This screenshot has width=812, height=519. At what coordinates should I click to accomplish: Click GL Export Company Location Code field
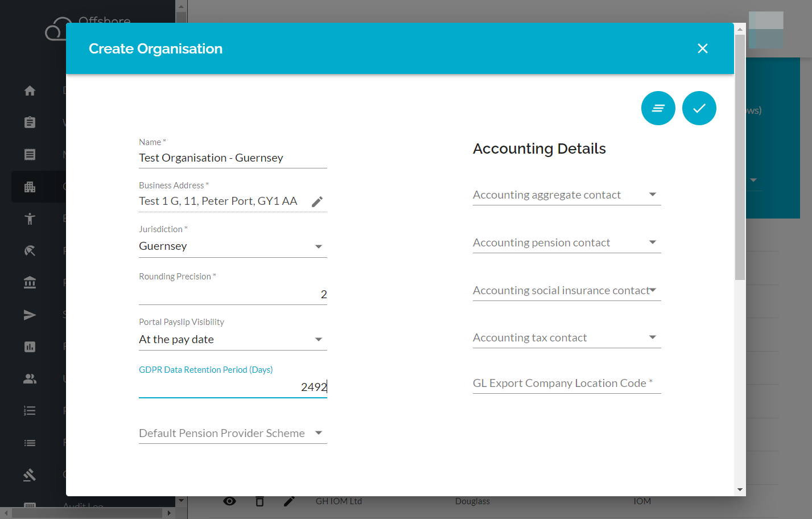[x=567, y=384]
